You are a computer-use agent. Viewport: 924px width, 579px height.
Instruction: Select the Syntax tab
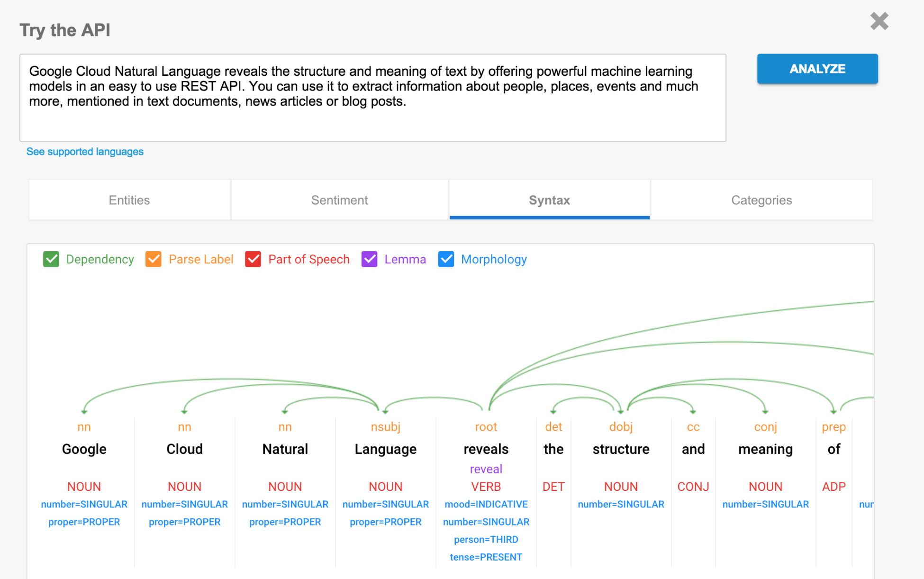click(x=549, y=200)
